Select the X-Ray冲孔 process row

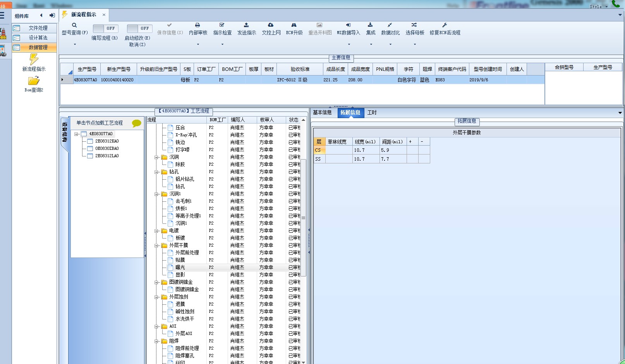(x=224, y=135)
